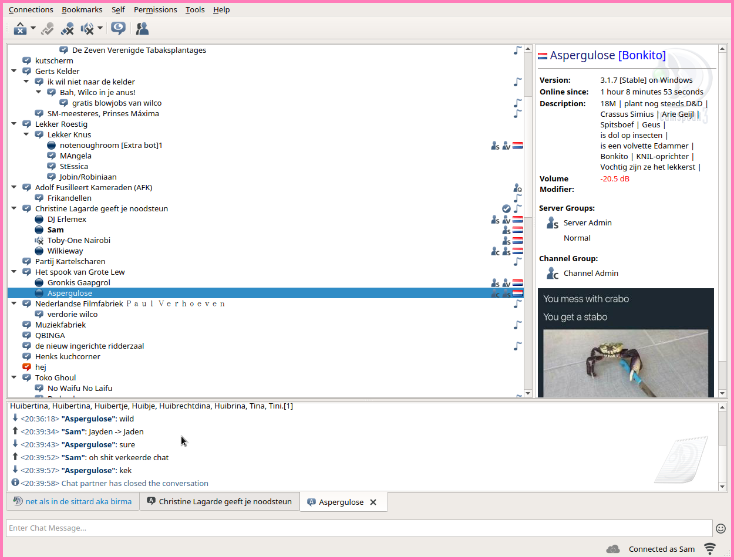Mute the speakers from the toolbar

[x=87, y=28]
